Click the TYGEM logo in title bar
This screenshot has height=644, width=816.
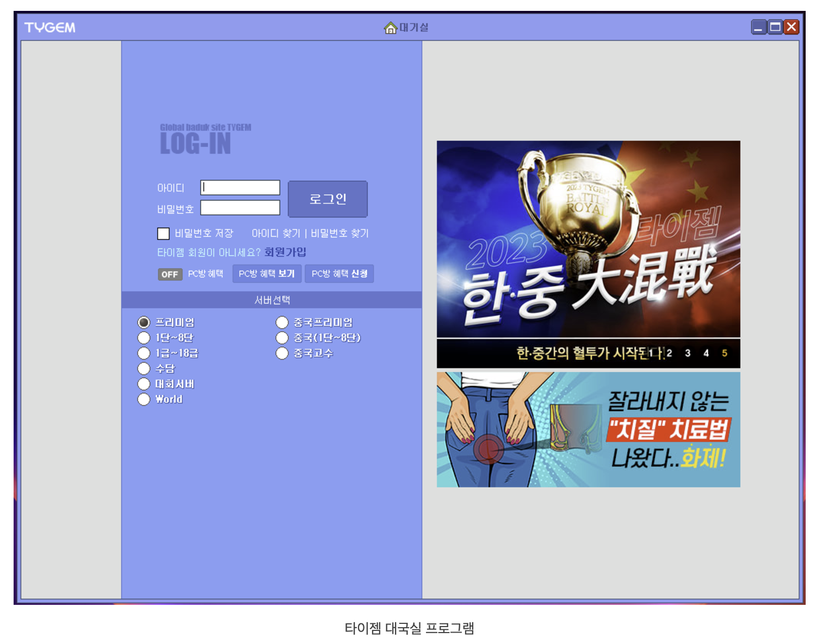[x=50, y=28]
